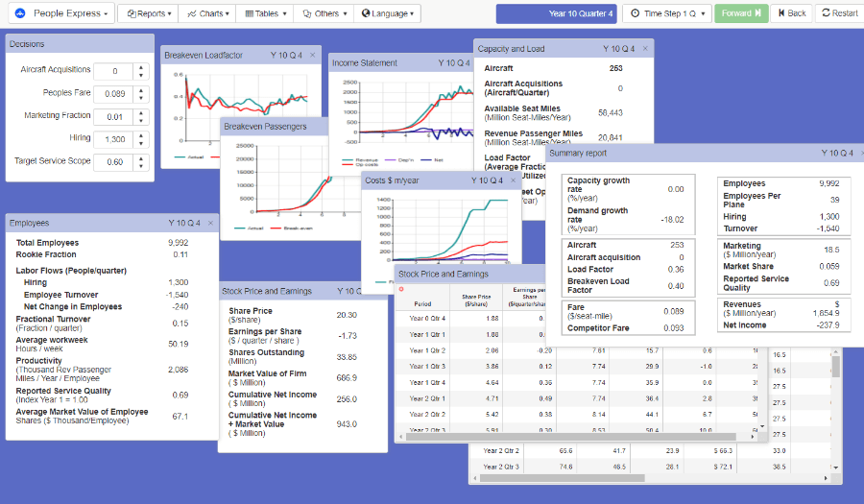Click the horizontal scrollbar of Stock Price table
864x504 pixels.
(576, 435)
